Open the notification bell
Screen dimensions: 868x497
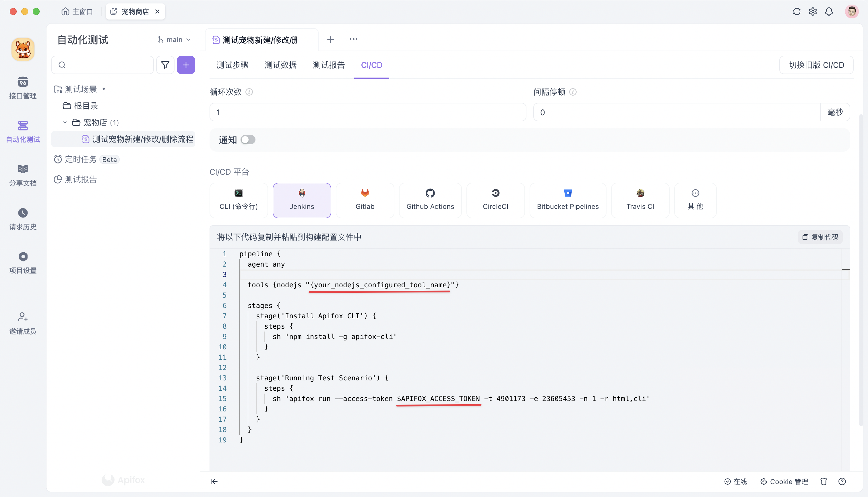[829, 11]
